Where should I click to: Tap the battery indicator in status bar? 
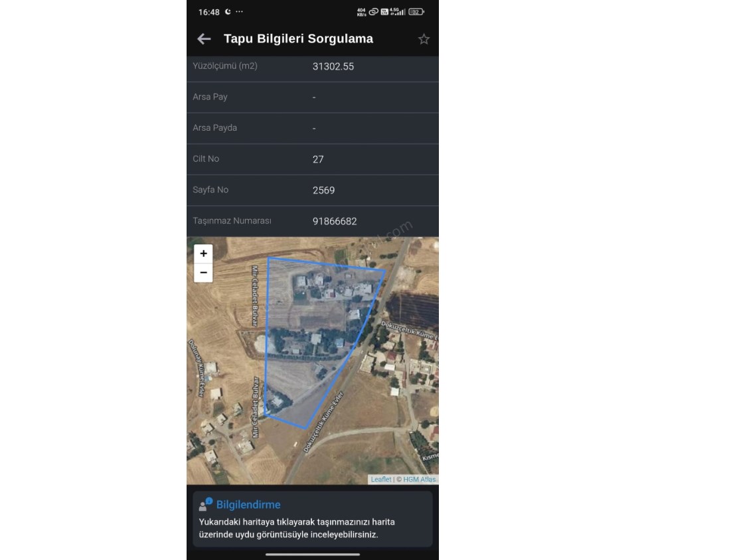pos(416,12)
